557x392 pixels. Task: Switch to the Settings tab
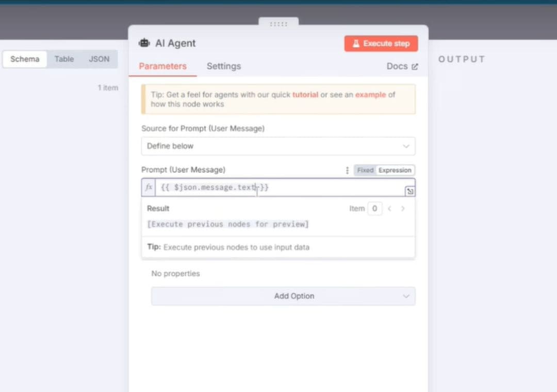pos(223,66)
